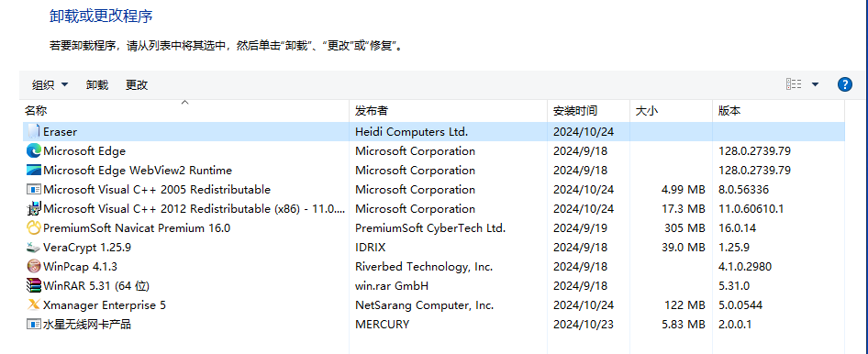
Task: Select the Edge WebView2 Runtime icon
Action: (x=34, y=170)
